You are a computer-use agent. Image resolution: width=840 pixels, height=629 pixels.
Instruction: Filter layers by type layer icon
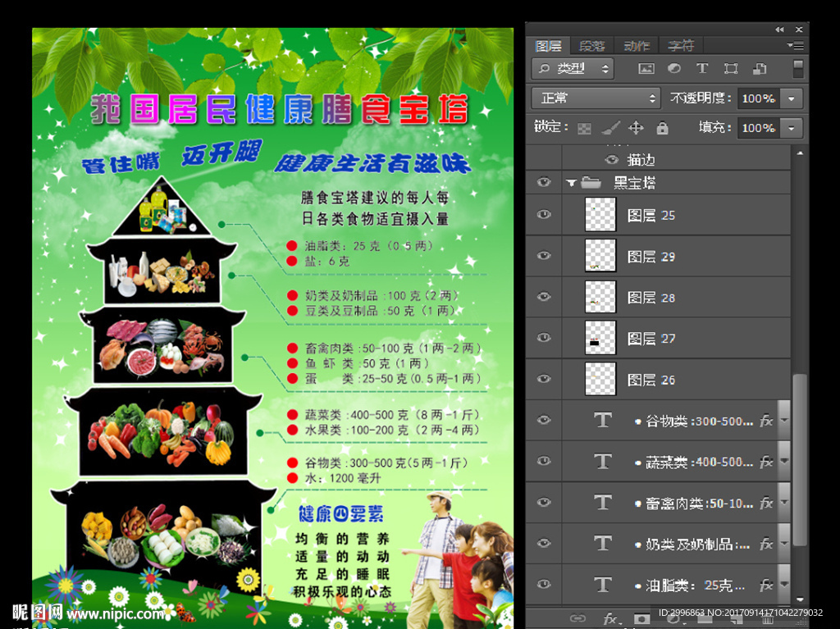click(702, 69)
